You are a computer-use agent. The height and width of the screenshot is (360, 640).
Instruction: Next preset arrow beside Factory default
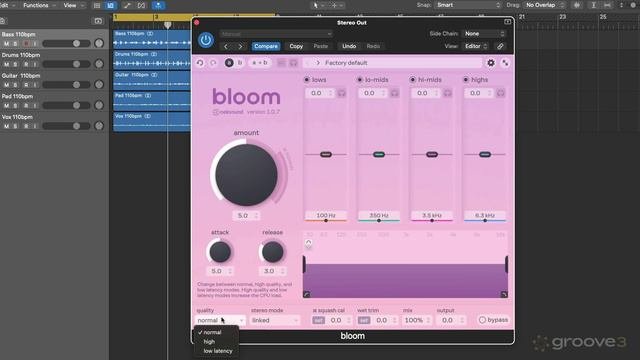[x=318, y=63]
